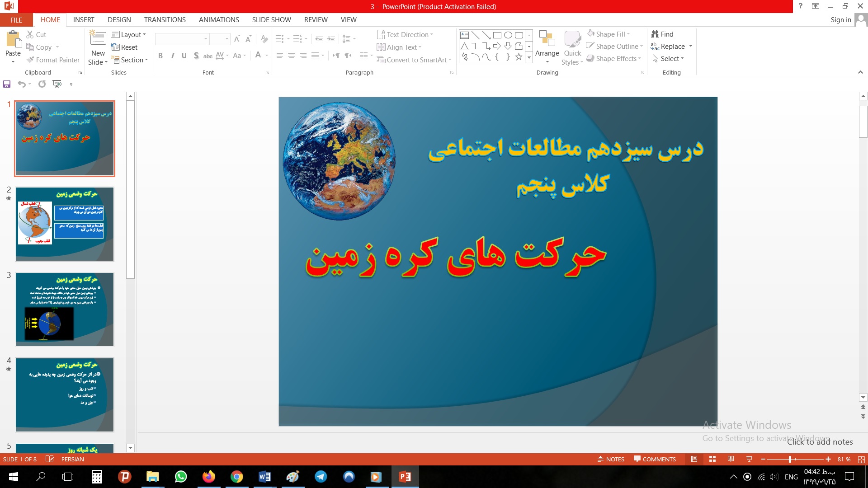Click Reset in the Slides group

[125, 47]
